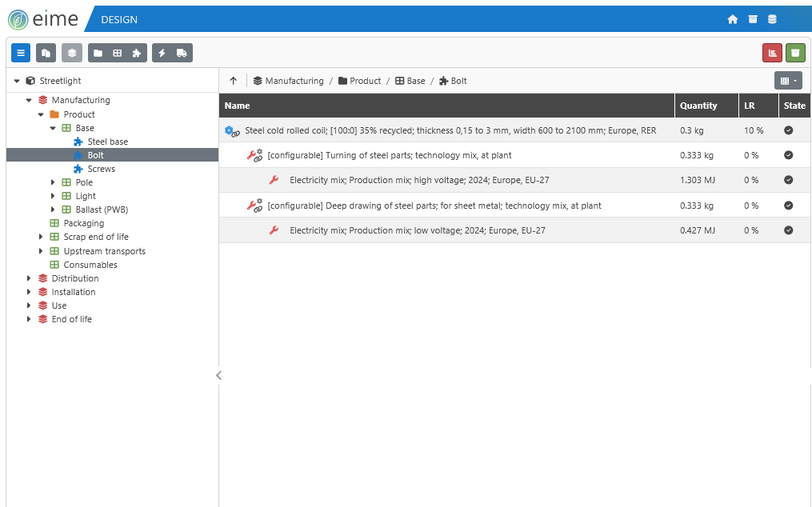Click the copy/paste clipboard toolbar icon

tap(46, 53)
